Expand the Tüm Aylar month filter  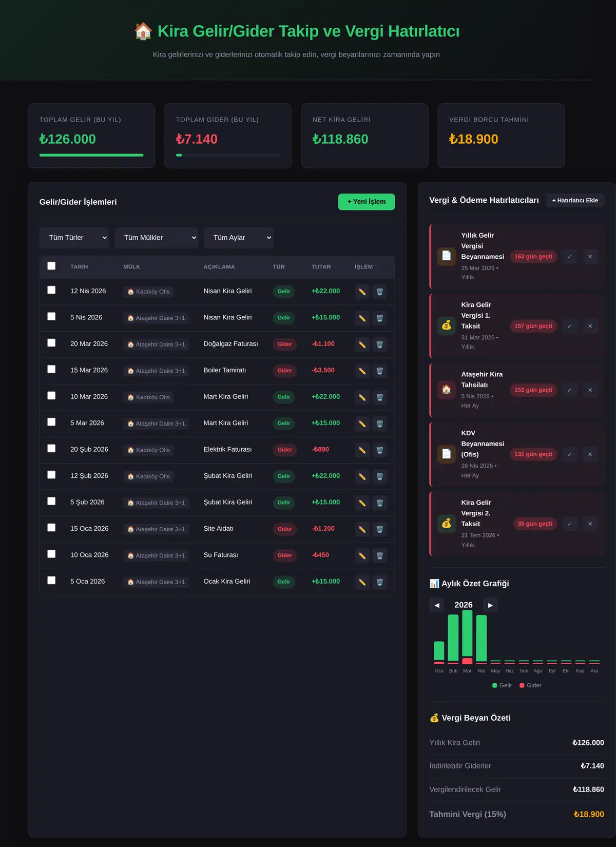[238, 238]
